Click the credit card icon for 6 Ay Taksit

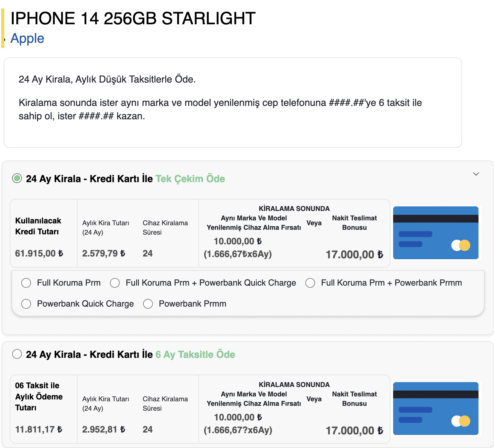point(436,409)
